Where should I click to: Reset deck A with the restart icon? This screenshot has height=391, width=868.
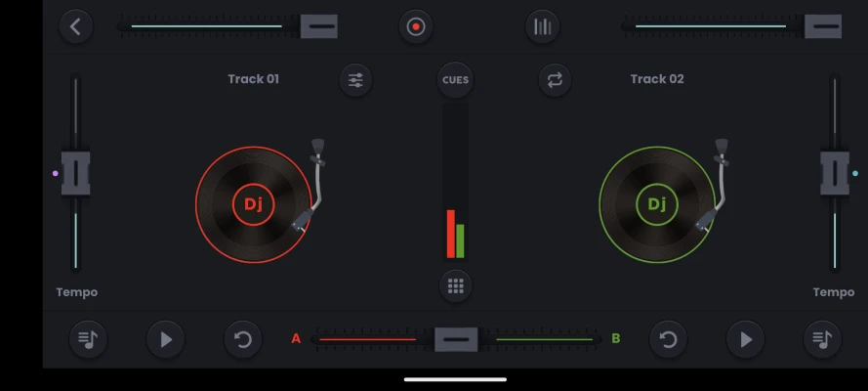(243, 339)
